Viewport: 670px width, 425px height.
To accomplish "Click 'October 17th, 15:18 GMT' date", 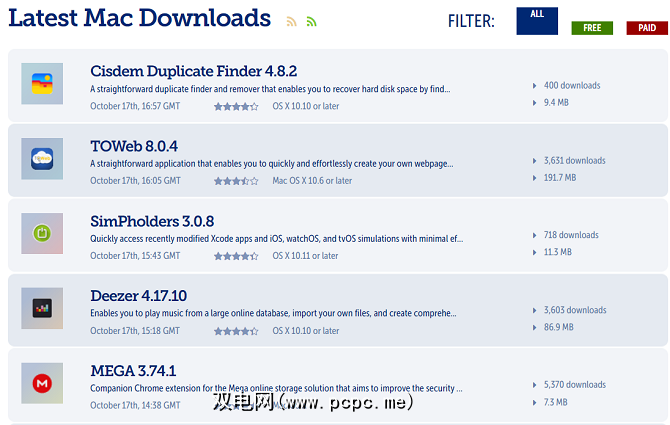I will [x=135, y=331].
